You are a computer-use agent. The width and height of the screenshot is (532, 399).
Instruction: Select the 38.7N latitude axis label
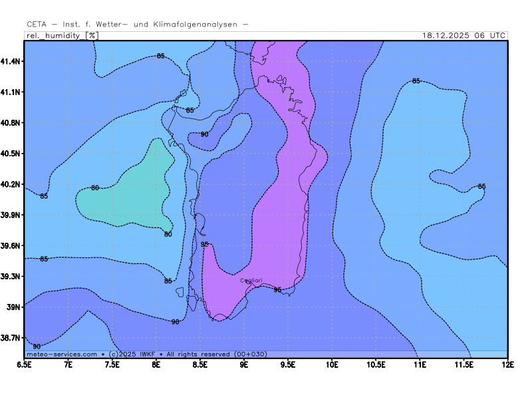(x=11, y=338)
